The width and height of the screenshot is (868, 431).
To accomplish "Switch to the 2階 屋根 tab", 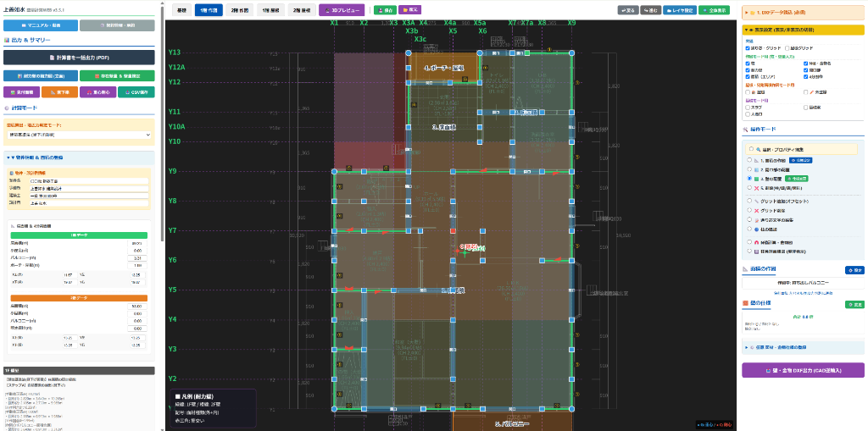I will point(302,10).
